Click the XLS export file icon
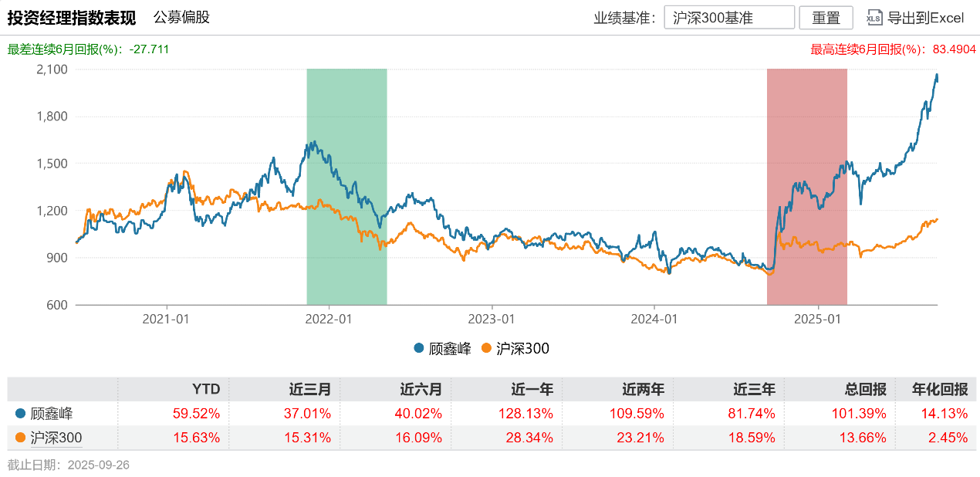 tap(874, 17)
